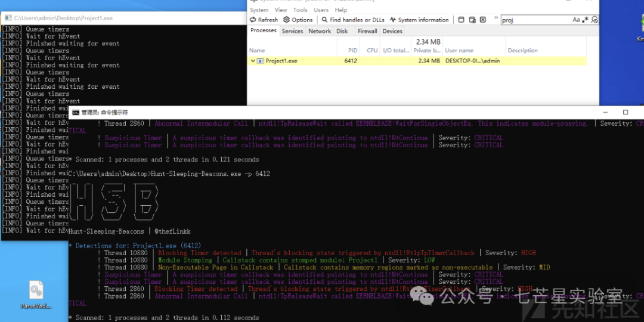The image size is (644, 322).
Task: Click the Project1.exe process icon
Action: (260, 61)
